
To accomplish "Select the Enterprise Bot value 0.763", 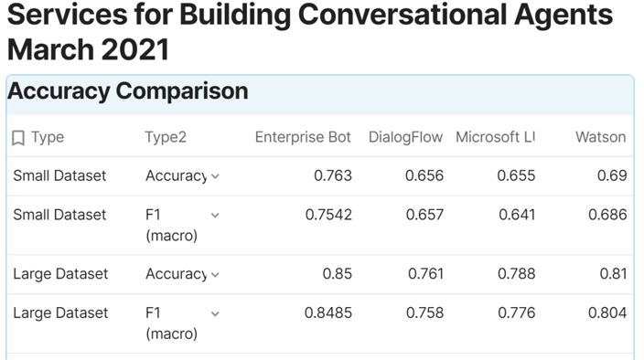I will click(333, 176).
